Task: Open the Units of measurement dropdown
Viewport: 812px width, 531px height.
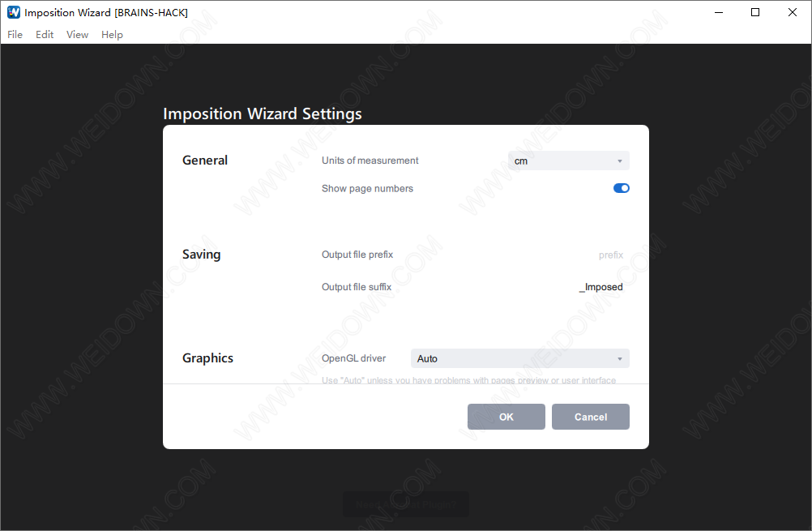Action: point(569,161)
